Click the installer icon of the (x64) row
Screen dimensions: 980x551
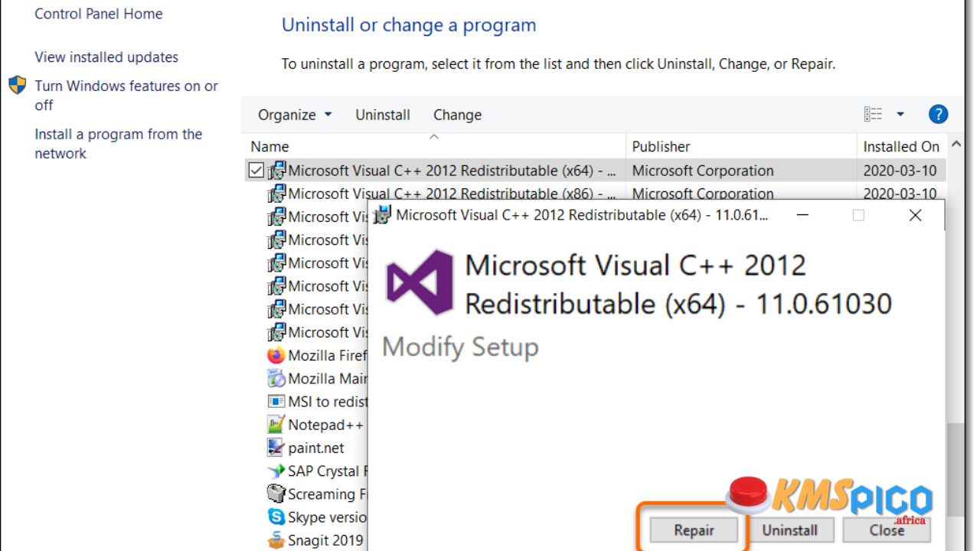pyautogui.click(x=276, y=171)
